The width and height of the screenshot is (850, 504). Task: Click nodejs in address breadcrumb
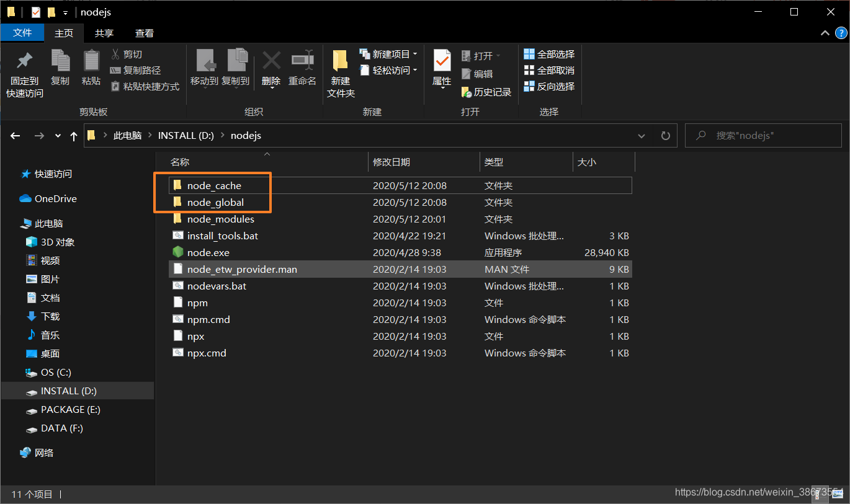click(246, 136)
